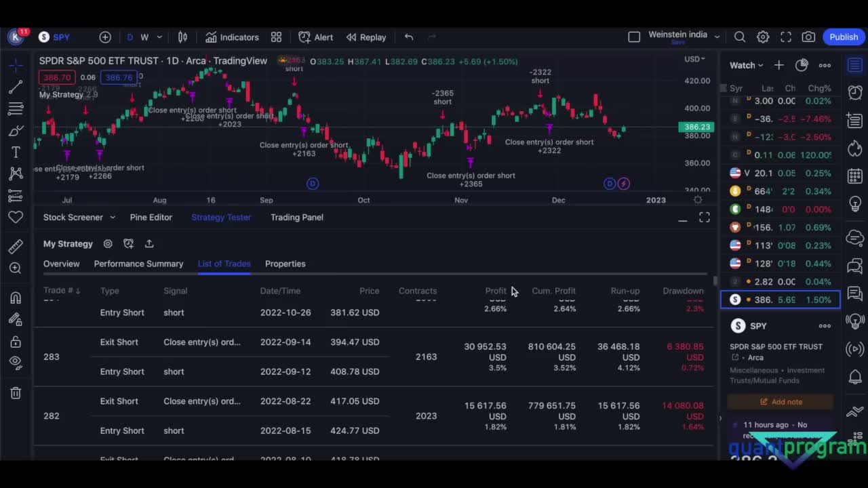Open the heart favorites icon tool

point(16,217)
